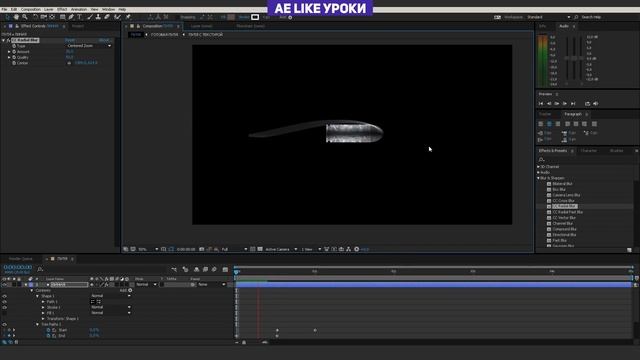Click left align text in Paragraph panel
Image resolution: width=640 pixels, height=360 pixels.
click(541, 124)
